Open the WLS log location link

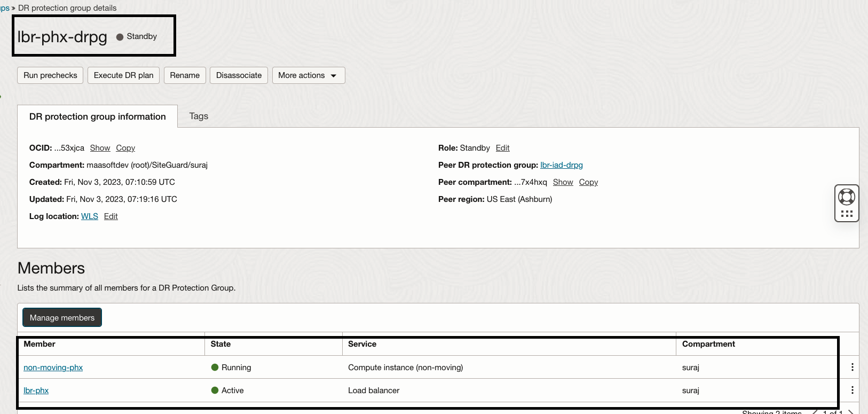[x=89, y=216]
